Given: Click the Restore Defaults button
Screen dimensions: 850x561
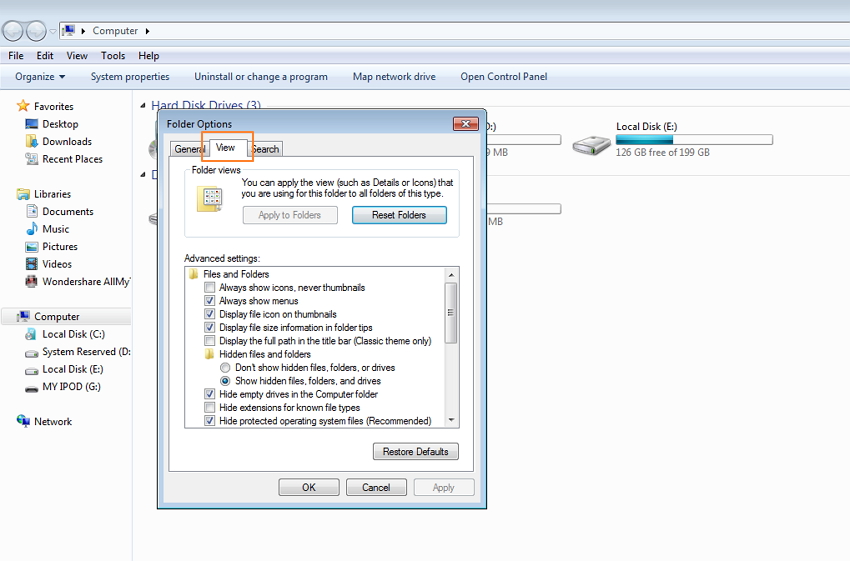Looking at the screenshot, I should point(416,452).
